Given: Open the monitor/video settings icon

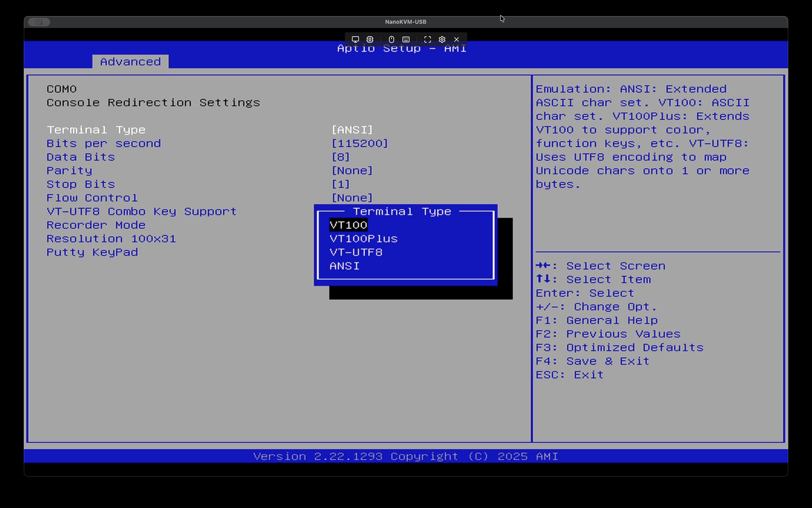Looking at the screenshot, I should (355, 39).
